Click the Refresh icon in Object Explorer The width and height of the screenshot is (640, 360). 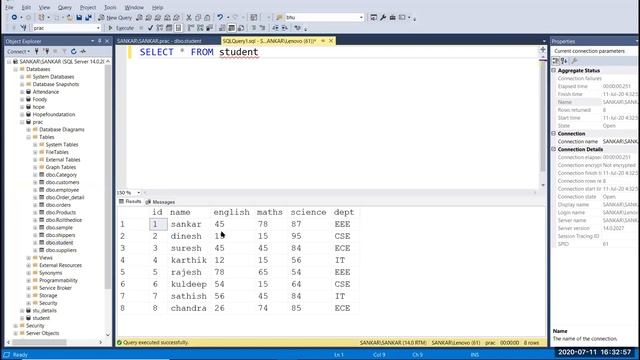coord(73,51)
